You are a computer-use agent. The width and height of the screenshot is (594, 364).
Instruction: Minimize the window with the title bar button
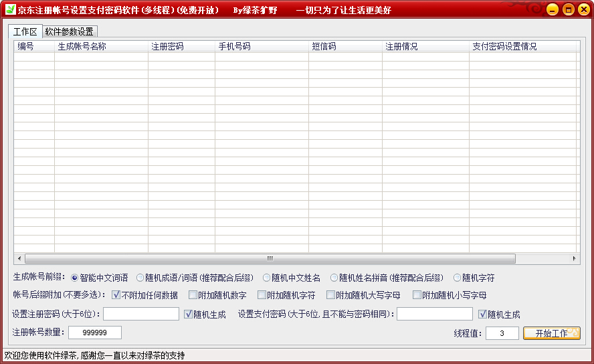tap(552, 10)
